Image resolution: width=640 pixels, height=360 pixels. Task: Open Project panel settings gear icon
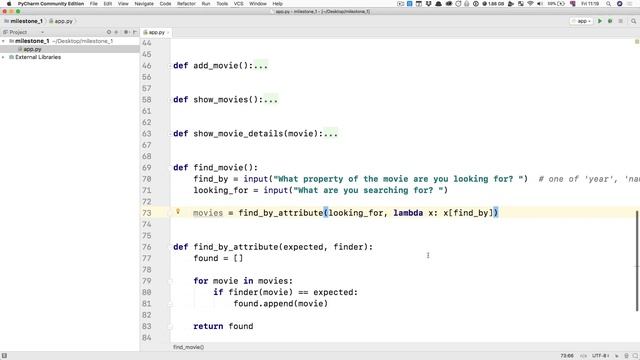(x=126, y=32)
